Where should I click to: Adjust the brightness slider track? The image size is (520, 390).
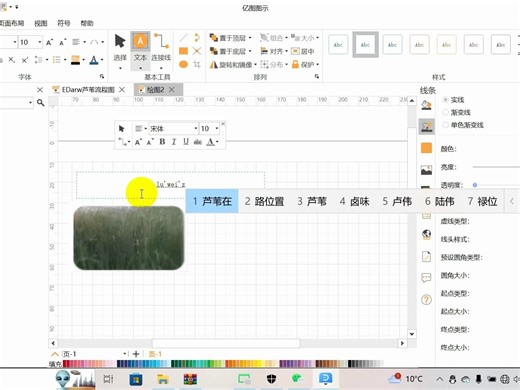[x=496, y=167]
